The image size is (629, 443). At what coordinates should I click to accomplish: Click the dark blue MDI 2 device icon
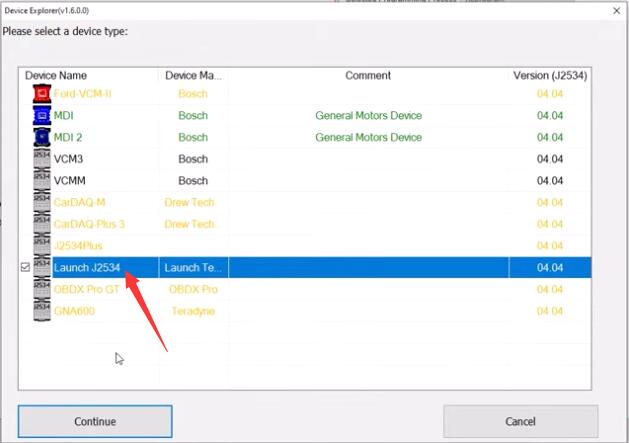(x=42, y=137)
